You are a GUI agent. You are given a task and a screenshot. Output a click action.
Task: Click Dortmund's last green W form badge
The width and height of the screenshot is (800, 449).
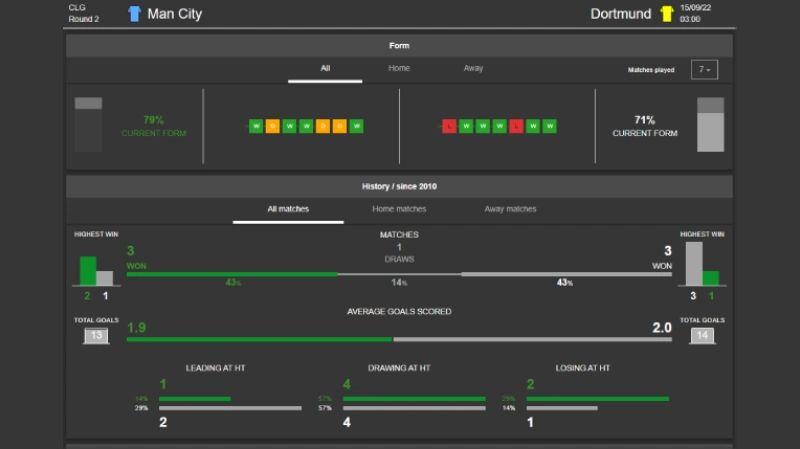549,126
